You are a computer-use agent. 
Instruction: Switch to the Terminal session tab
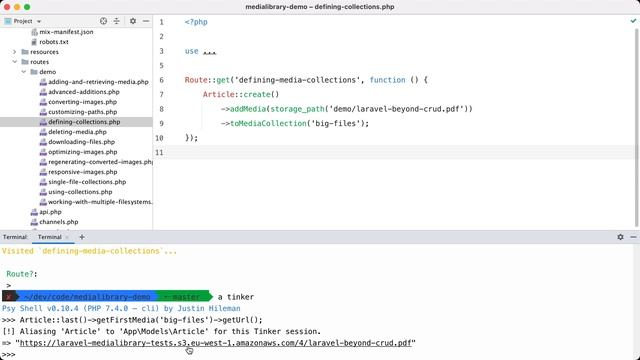coord(49,237)
